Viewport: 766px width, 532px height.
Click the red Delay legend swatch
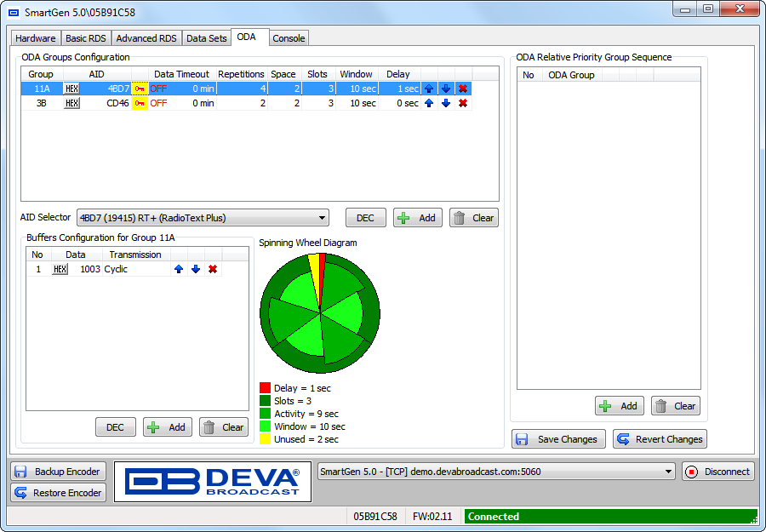pos(265,388)
